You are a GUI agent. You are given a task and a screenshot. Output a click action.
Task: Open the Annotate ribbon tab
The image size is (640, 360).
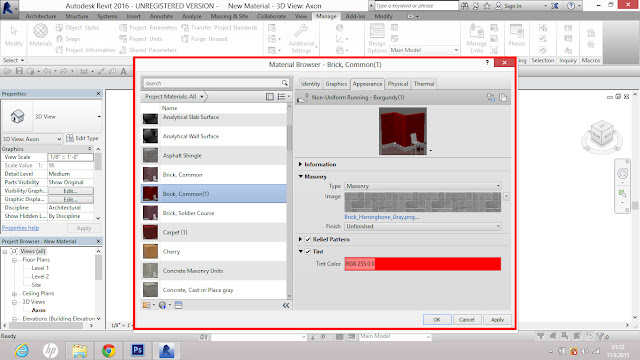tap(161, 16)
